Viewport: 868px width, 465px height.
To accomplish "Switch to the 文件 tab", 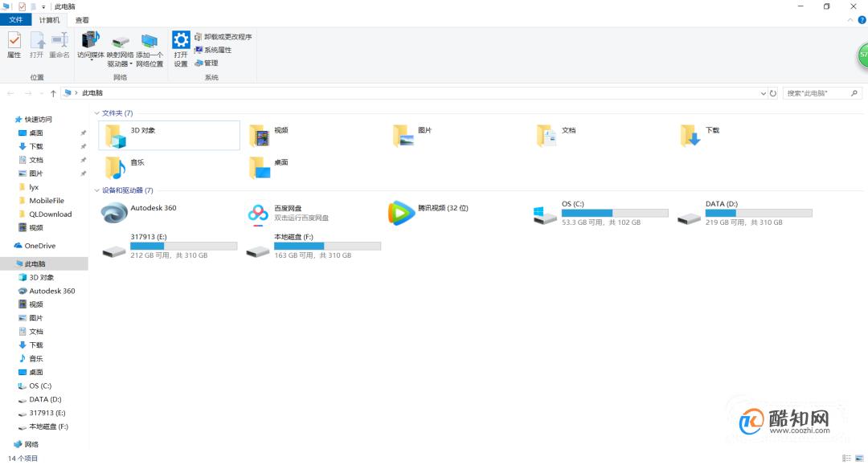I will point(16,20).
